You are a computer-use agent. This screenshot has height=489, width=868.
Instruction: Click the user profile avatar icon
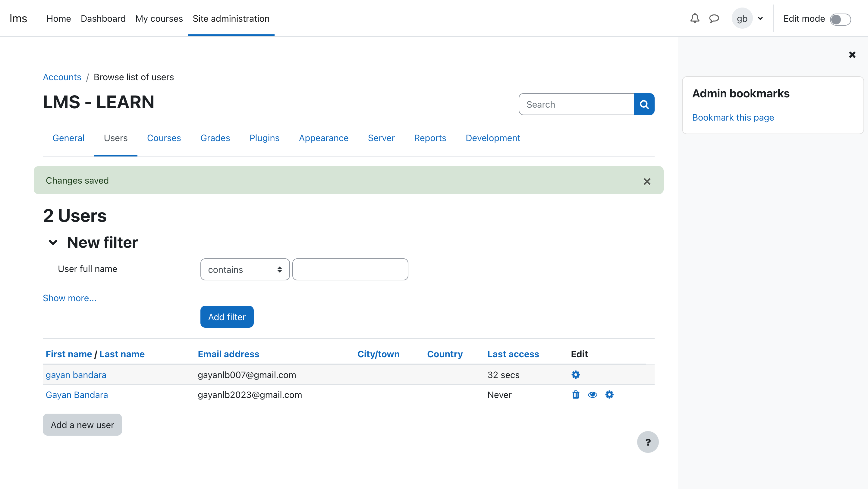[x=742, y=18]
